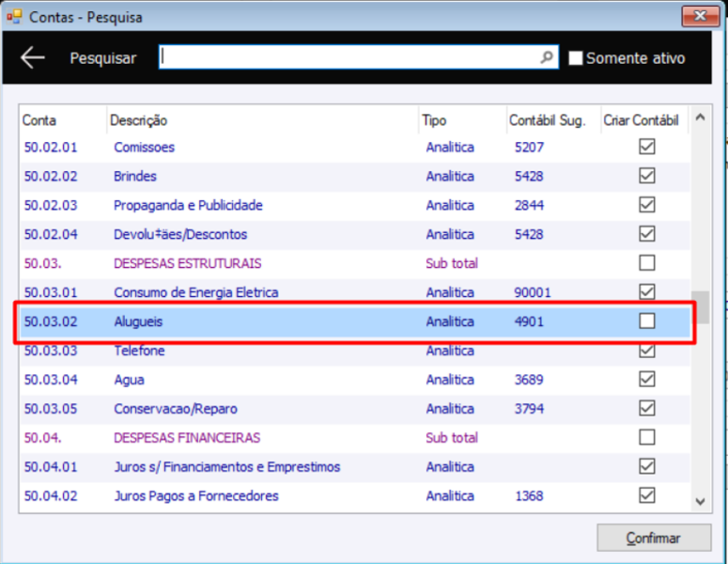Viewport: 728px width, 564px height.
Task: Click value 5207
Action: click(x=529, y=148)
